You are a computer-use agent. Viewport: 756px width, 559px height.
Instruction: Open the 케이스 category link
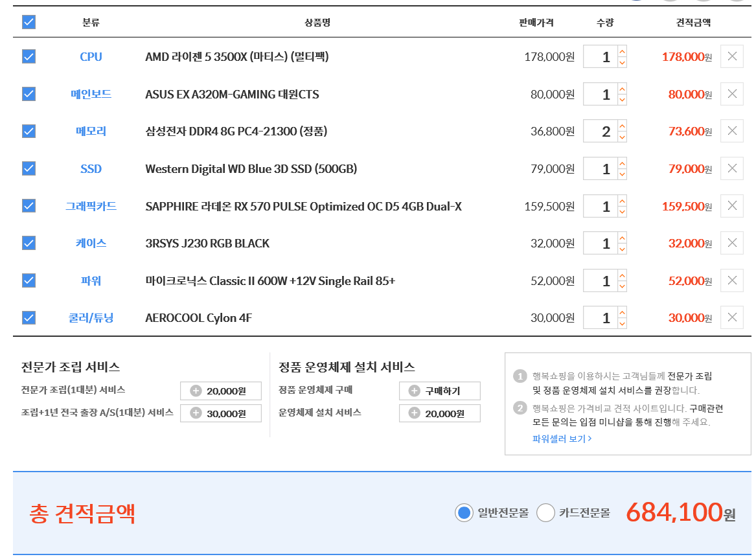[91, 244]
